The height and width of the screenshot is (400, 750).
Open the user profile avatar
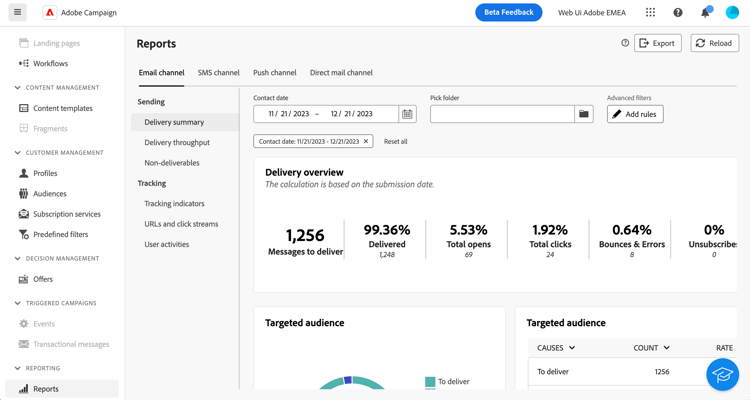(x=732, y=13)
